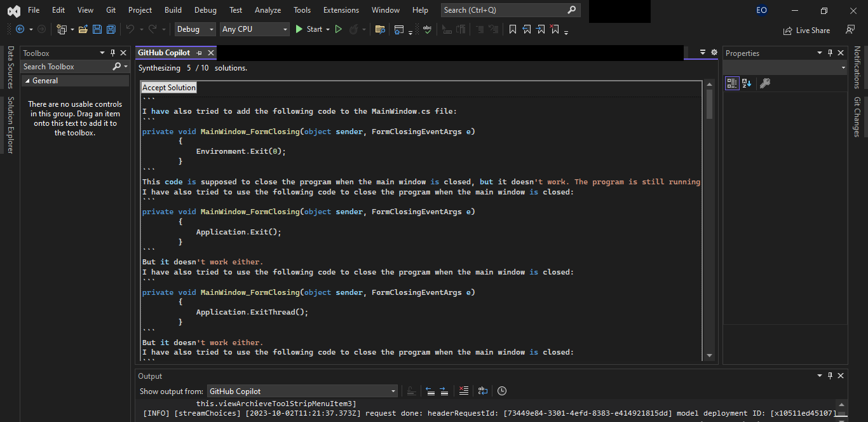This screenshot has width=868, height=422.
Task: Click the Redo arrow icon
Action: pos(153,29)
